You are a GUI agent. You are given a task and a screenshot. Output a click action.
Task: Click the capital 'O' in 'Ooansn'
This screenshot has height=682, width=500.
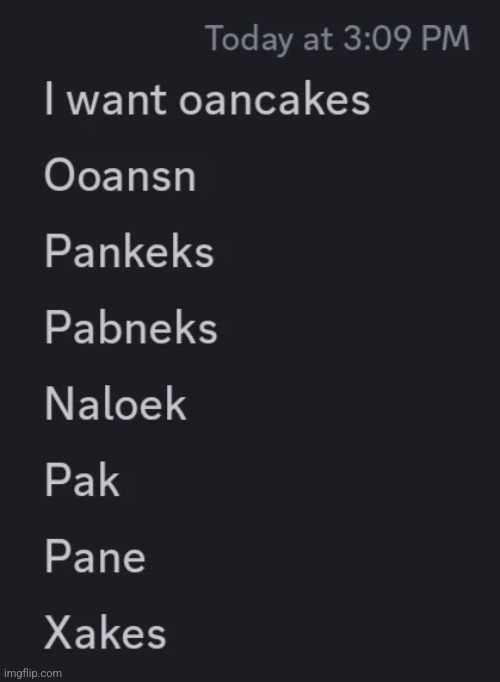59,175
